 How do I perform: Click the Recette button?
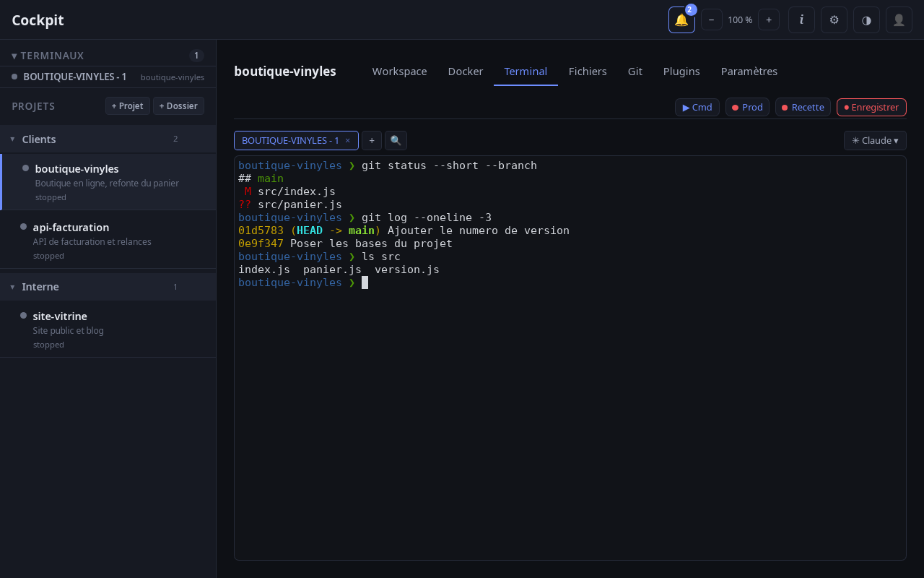point(803,107)
